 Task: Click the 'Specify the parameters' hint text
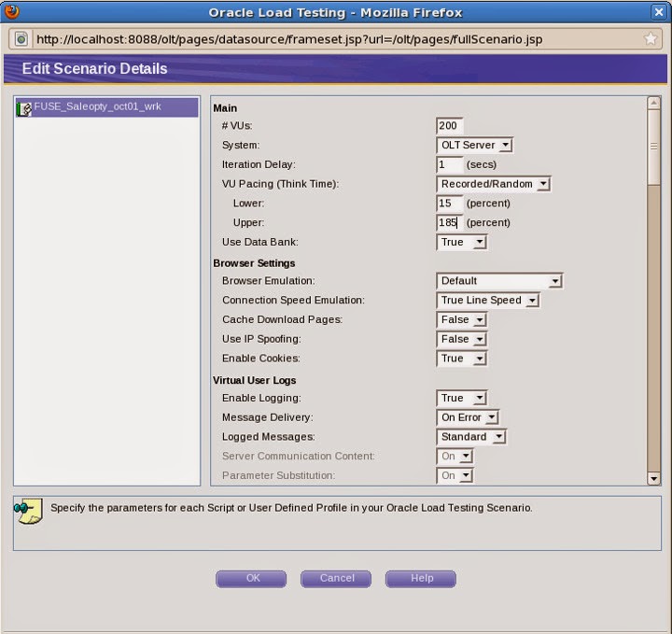tap(291, 508)
